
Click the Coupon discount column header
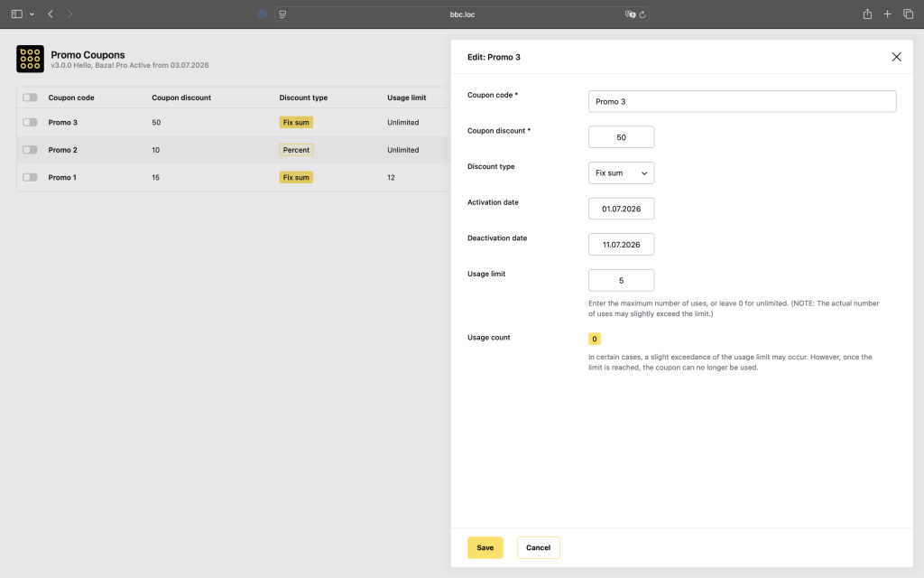coord(181,98)
